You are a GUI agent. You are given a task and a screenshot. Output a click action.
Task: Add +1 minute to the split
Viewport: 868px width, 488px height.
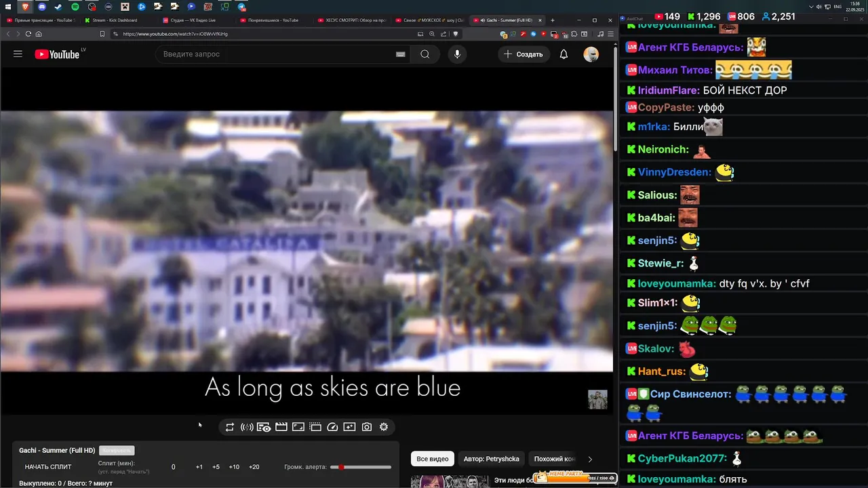tap(199, 467)
